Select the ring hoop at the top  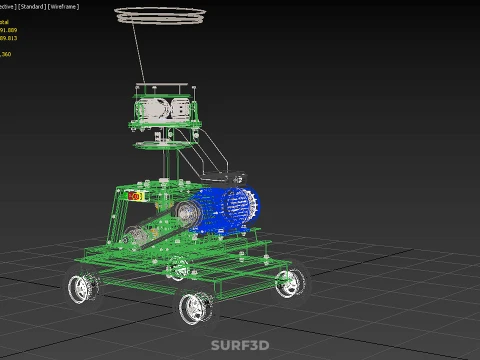160,16
